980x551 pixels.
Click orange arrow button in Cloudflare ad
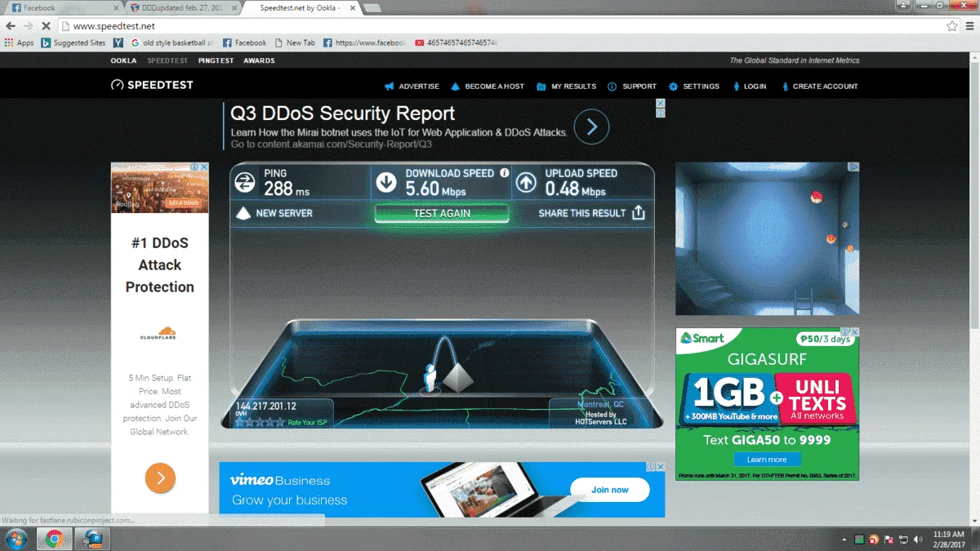tap(160, 478)
